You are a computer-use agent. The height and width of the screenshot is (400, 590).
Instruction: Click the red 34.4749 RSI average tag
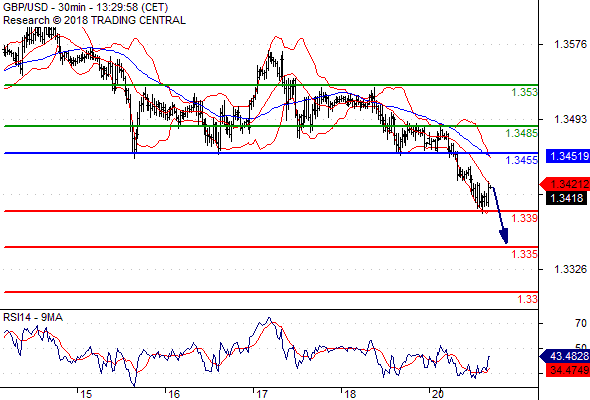[568, 370]
